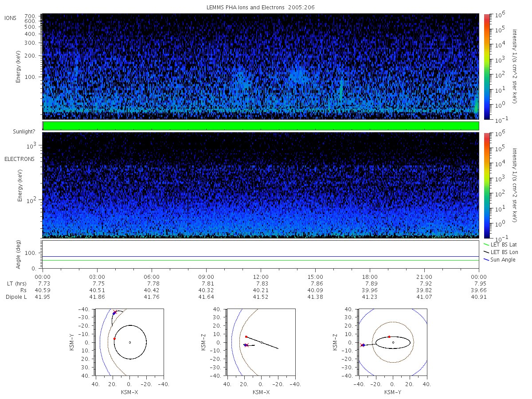Click the blue Sun Angle line in the angle panel
532x399 pixels.
[261, 256]
